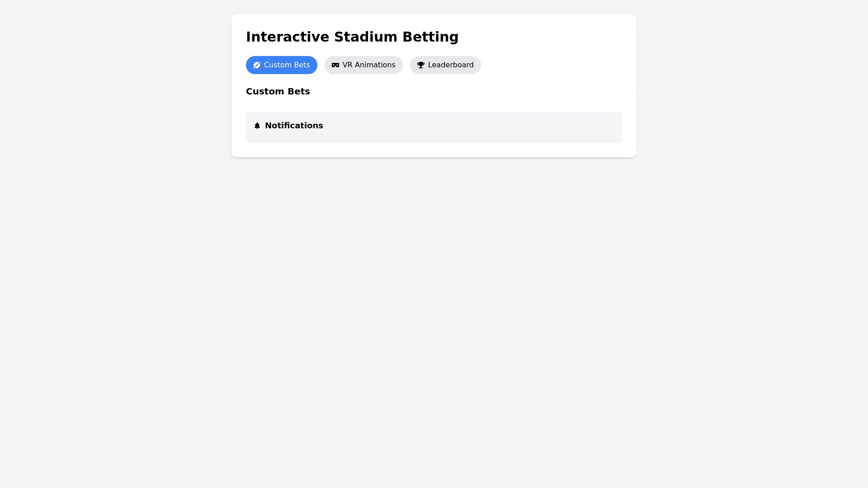Click the bell icon next to Notifications
868x488 pixels.
point(257,126)
